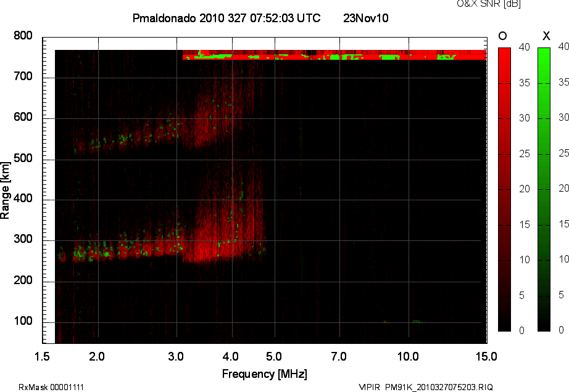Viewport: 569px width, 392px height.
Task: Click the 2.0 tick on the frequency axis
Action: (97, 356)
